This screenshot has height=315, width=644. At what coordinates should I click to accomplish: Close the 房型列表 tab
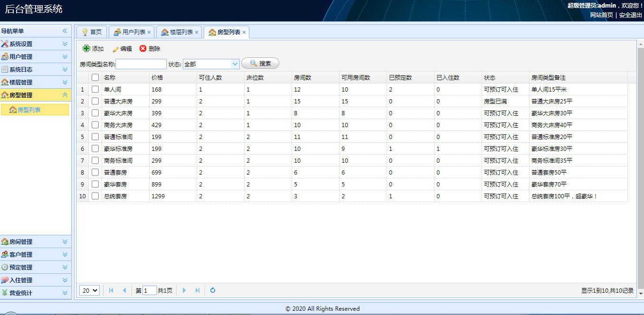point(244,32)
